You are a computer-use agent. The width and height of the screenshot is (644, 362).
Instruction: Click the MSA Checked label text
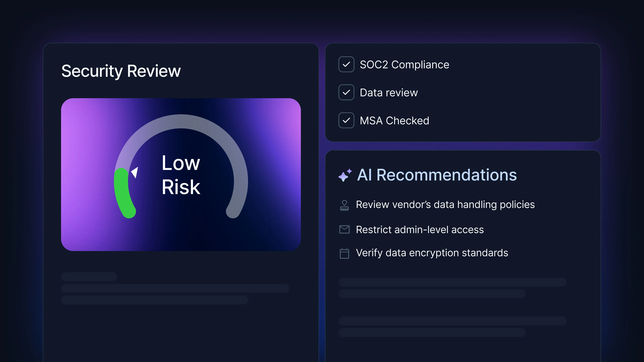tap(394, 121)
